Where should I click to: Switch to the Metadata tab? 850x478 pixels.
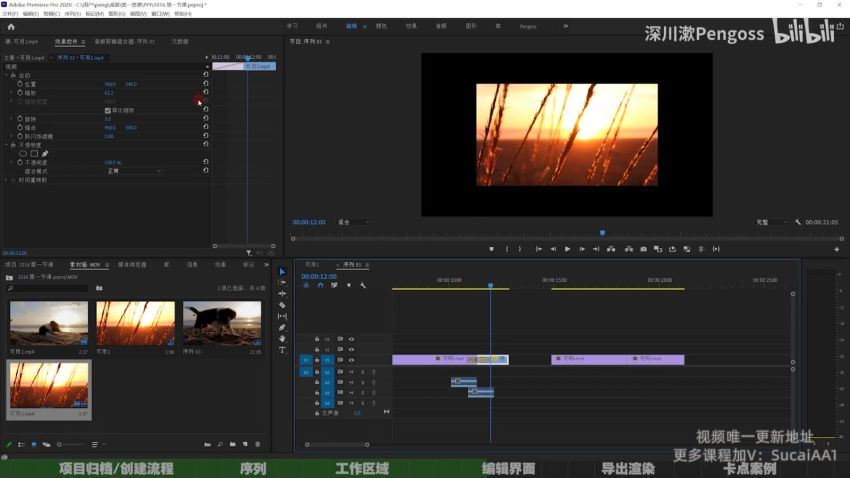(x=180, y=42)
